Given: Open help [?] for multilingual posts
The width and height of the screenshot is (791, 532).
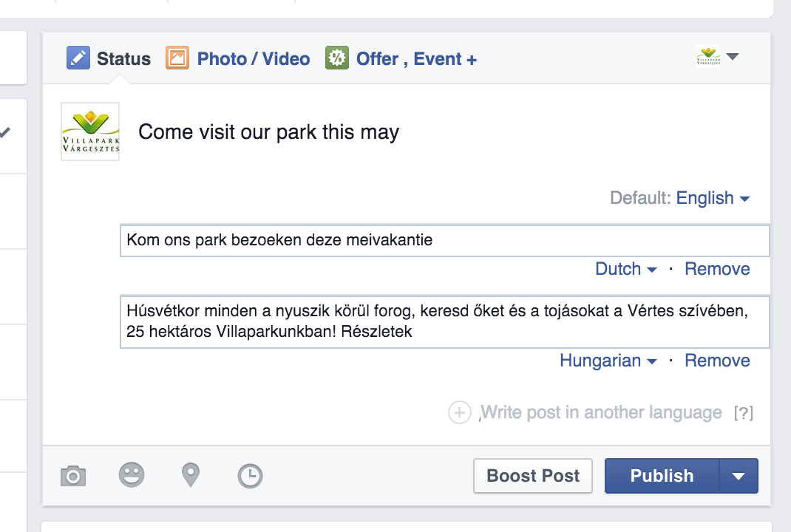Looking at the screenshot, I should [x=744, y=413].
